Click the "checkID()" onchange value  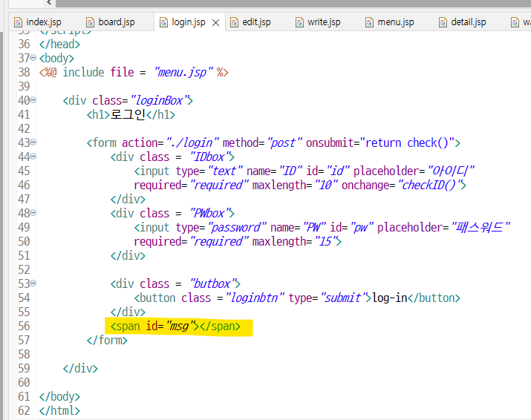429,185
